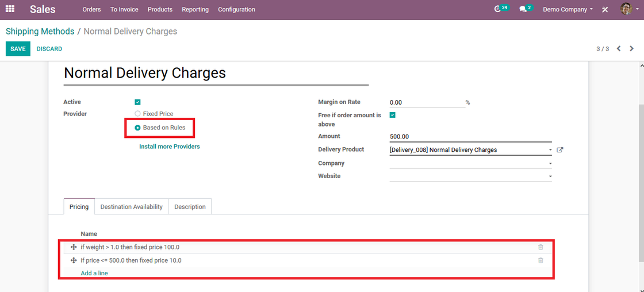Screen dimensions: 644x292
Task: Expand the Company dropdown
Action: click(x=471, y=163)
